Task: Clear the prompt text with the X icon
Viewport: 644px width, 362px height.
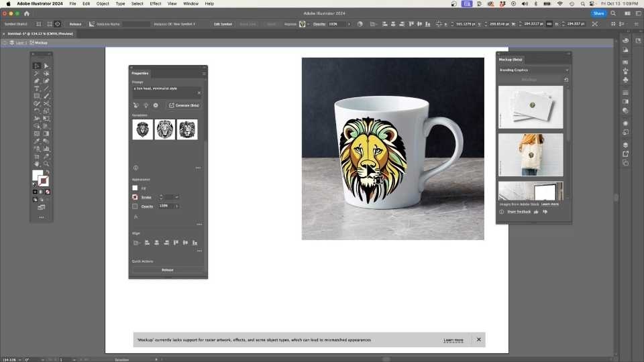Action: click(x=199, y=93)
